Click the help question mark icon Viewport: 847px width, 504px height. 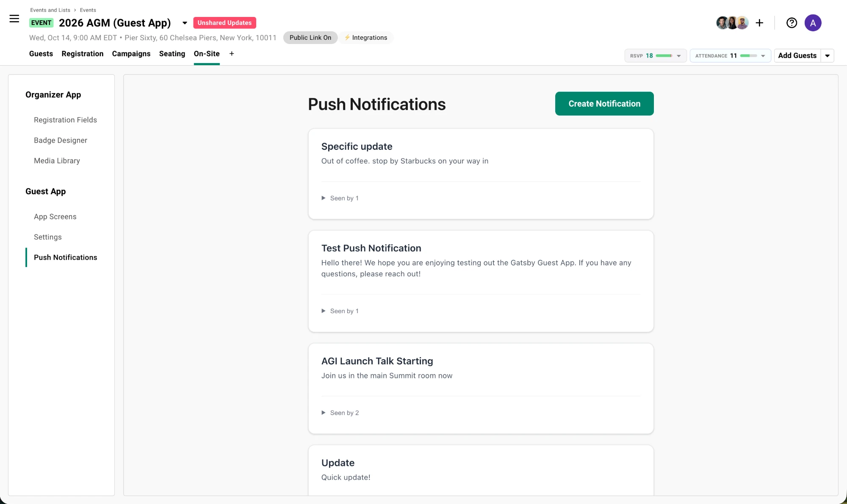(x=792, y=23)
